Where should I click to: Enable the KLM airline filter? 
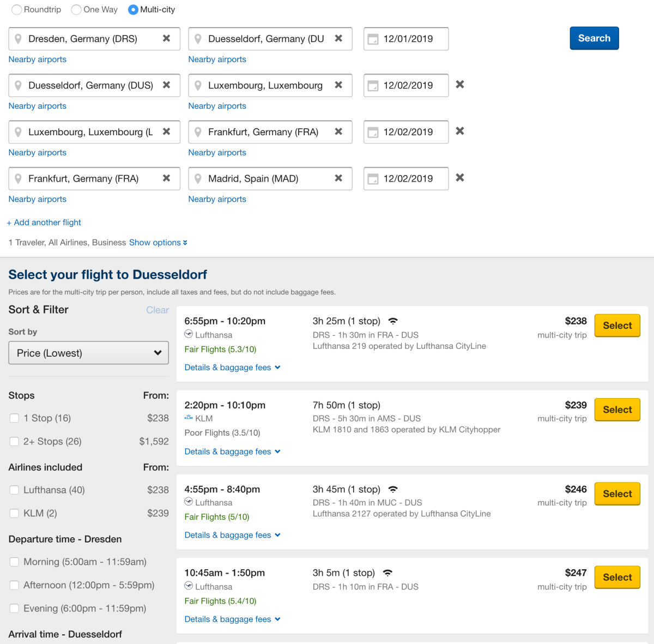click(15, 513)
